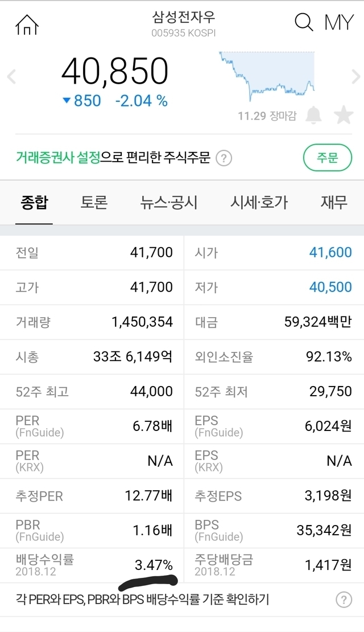Tap the 삼성전자우 stock title
This screenshot has width=364, height=632.
click(183, 17)
